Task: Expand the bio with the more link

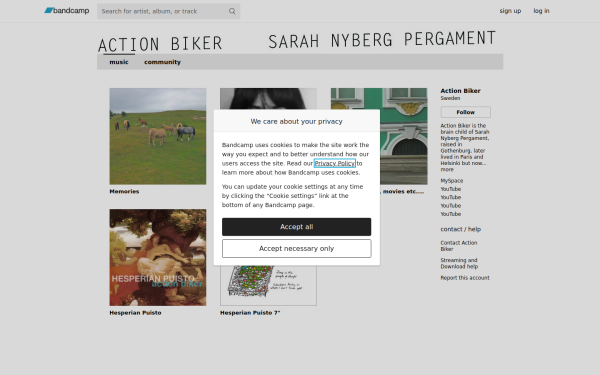Action: [x=447, y=170]
